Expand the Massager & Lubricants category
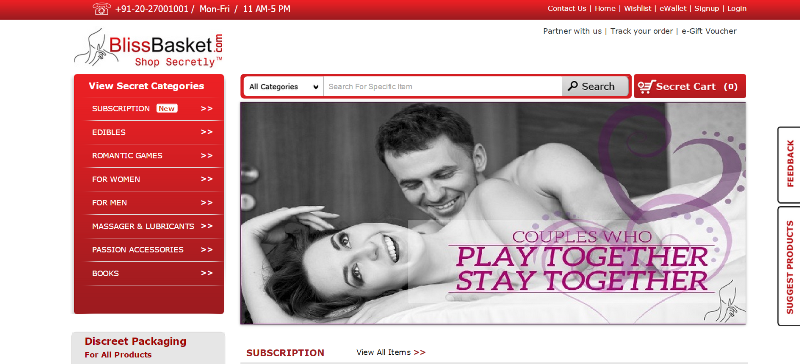 click(152, 226)
